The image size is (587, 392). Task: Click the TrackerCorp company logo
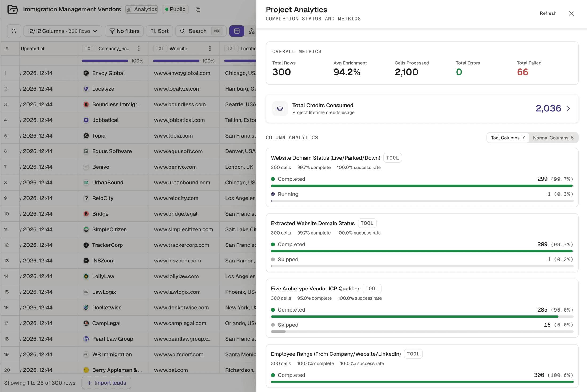86,245
